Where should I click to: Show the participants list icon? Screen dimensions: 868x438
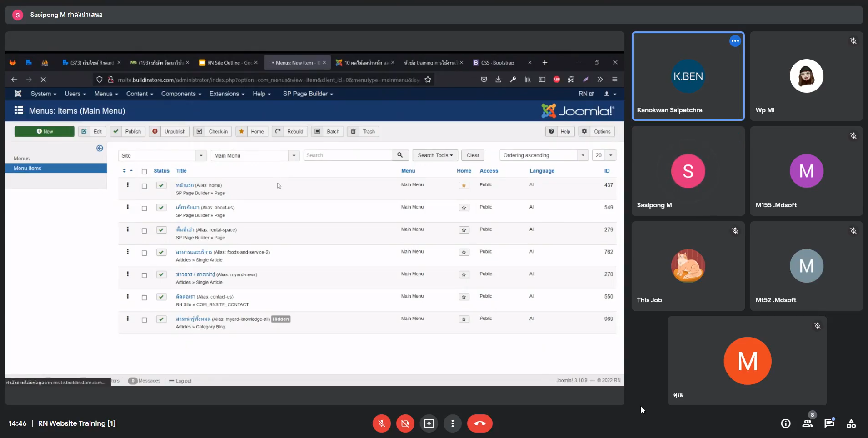pyautogui.click(x=808, y=423)
